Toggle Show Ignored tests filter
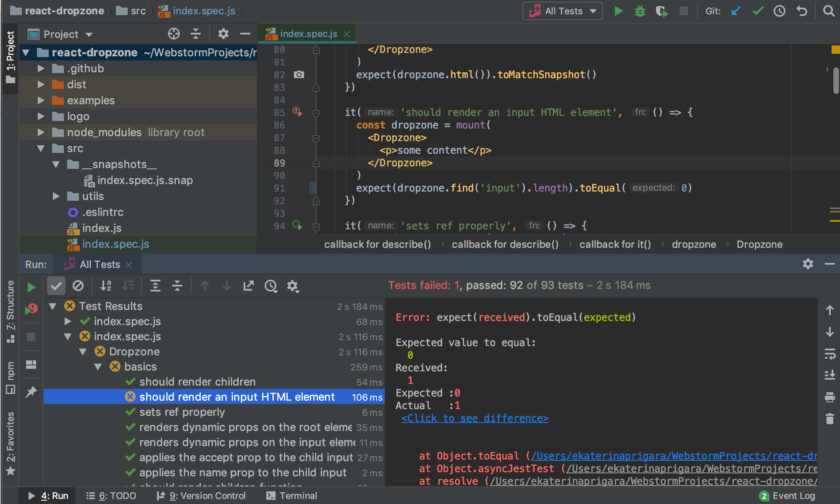The width and height of the screenshot is (840, 504). pyautogui.click(x=78, y=286)
